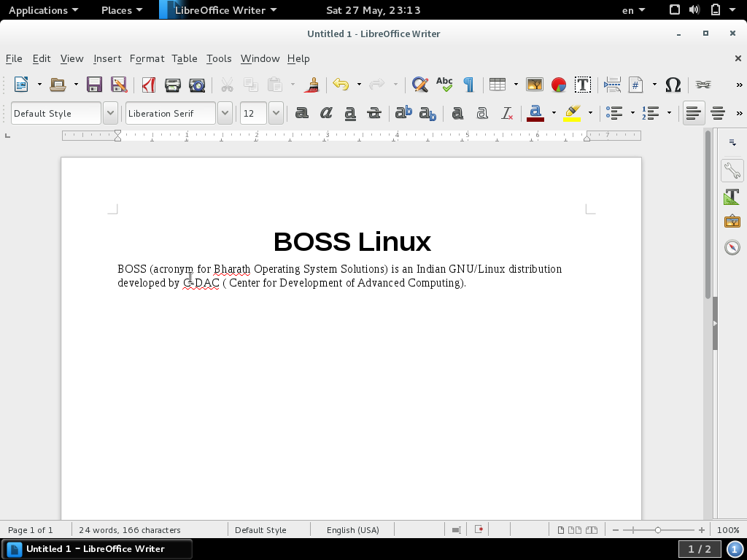The height and width of the screenshot is (560, 747).
Task: Expand the font size dropdown
Action: tap(276, 113)
